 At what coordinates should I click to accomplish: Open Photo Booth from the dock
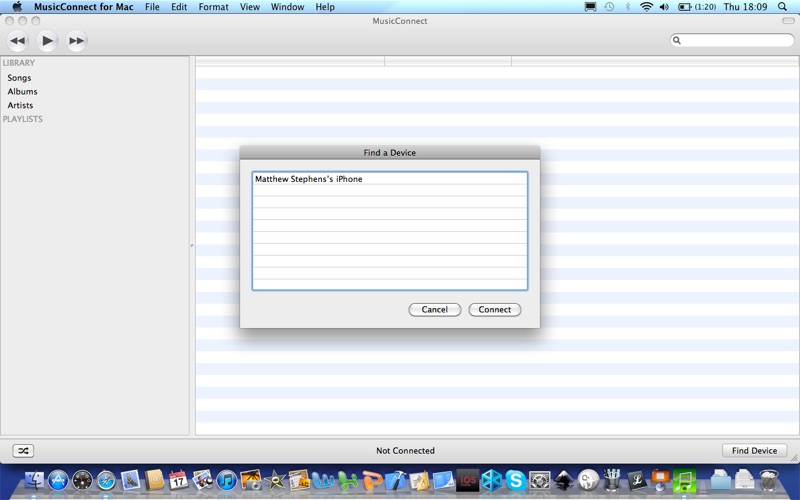pos(203,480)
